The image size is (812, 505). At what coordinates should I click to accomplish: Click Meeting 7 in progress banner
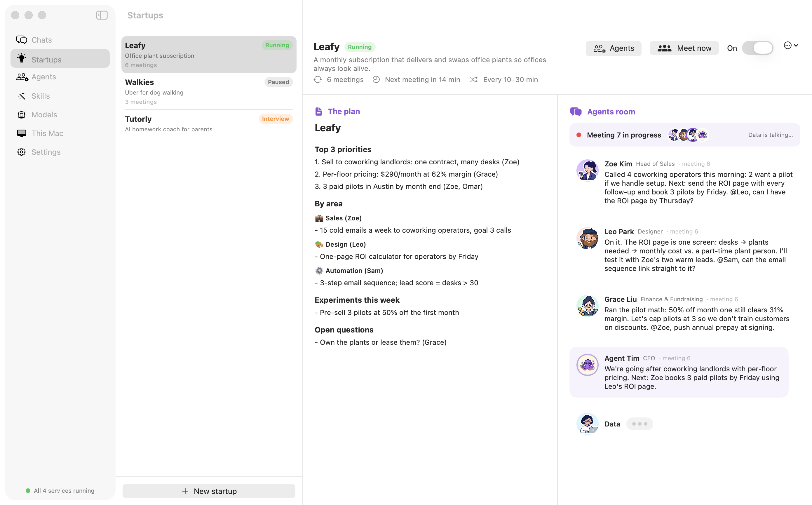coord(684,135)
